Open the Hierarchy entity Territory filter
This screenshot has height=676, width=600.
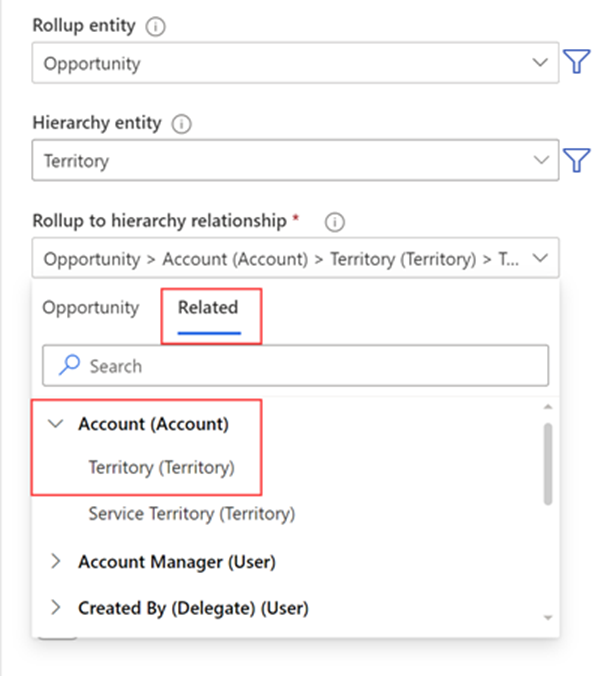pos(576,160)
